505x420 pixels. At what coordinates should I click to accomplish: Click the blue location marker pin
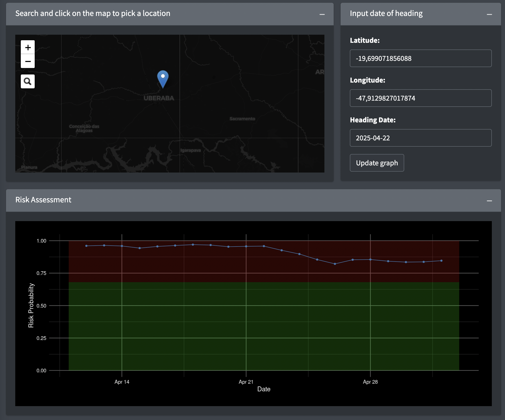pyautogui.click(x=163, y=79)
